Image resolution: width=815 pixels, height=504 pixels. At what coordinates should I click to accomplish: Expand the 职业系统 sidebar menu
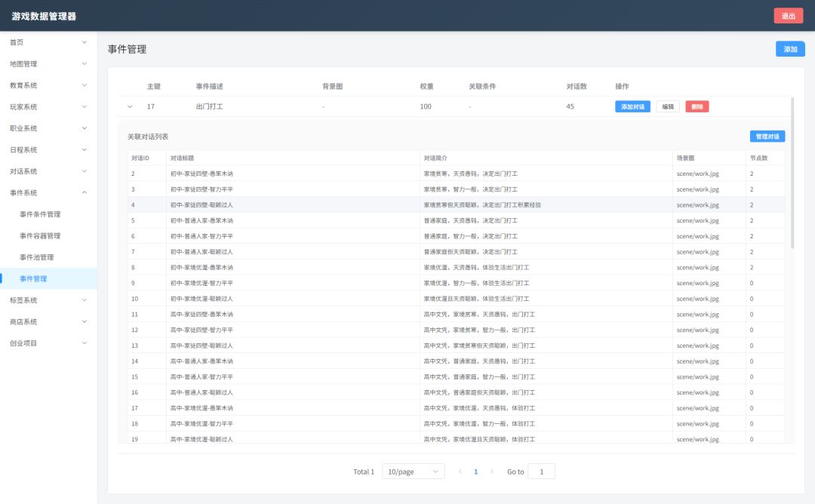click(x=48, y=128)
